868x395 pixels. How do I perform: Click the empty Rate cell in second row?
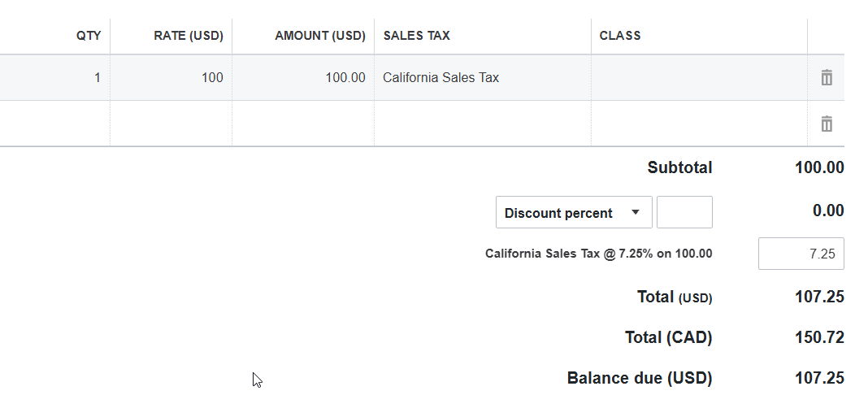pyautogui.click(x=171, y=124)
